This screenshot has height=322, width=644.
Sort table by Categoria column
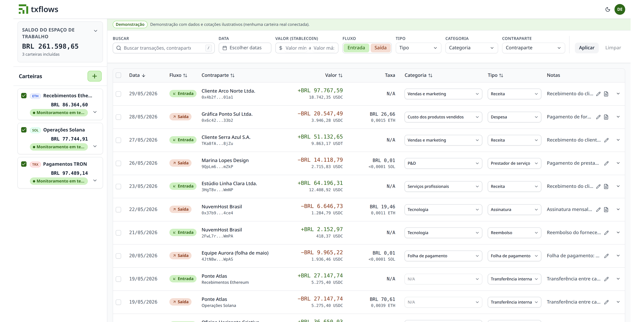click(x=418, y=75)
